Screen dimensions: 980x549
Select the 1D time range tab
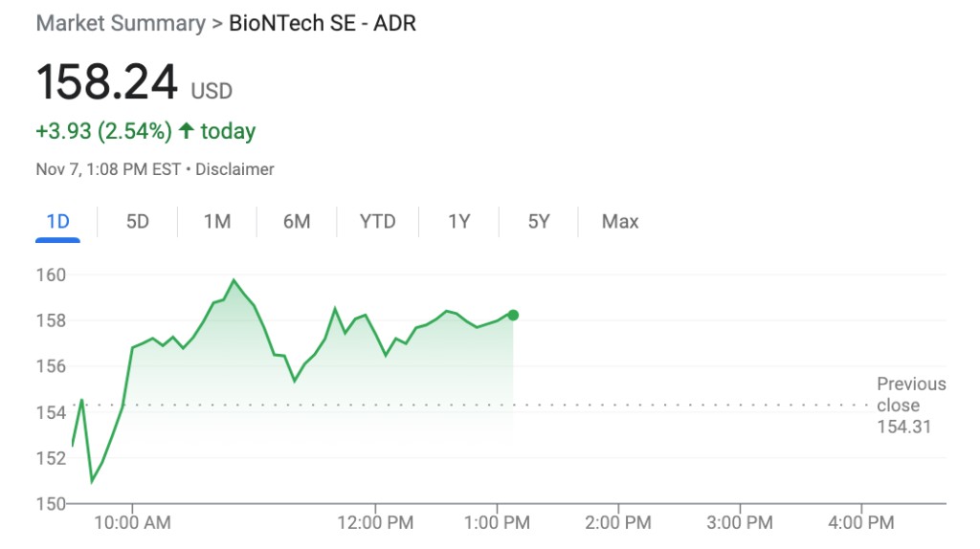pos(58,222)
